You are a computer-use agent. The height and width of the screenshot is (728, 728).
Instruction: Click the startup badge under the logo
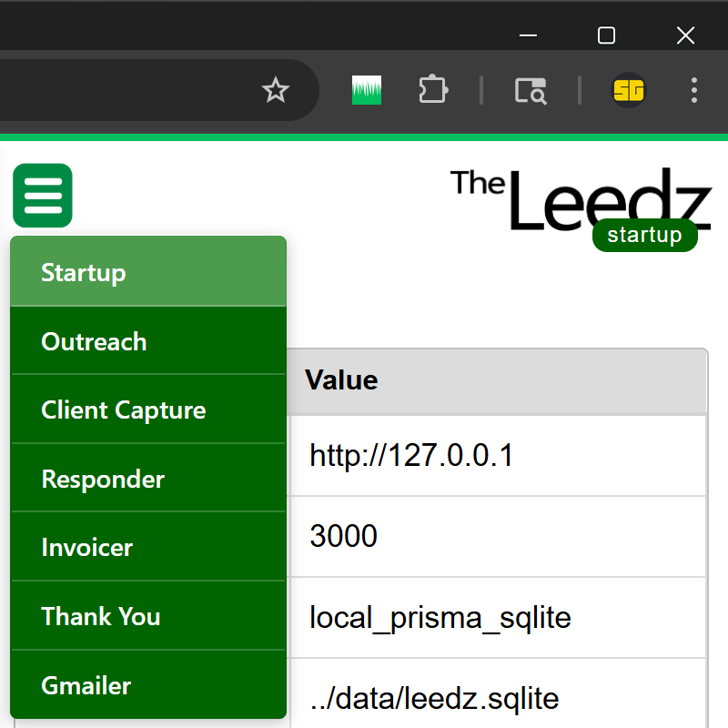coord(644,236)
